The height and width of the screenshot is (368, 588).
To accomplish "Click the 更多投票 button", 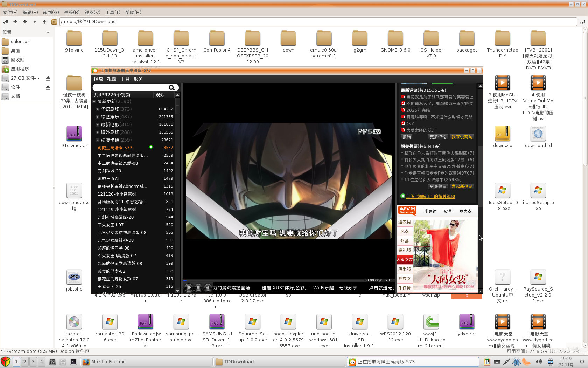I will tap(438, 186).
